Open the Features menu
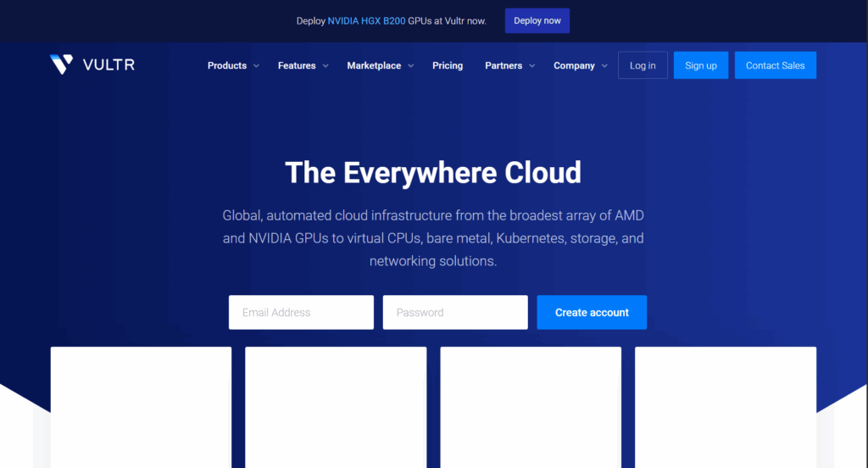868x468 pixels. [x=297, y=65]
